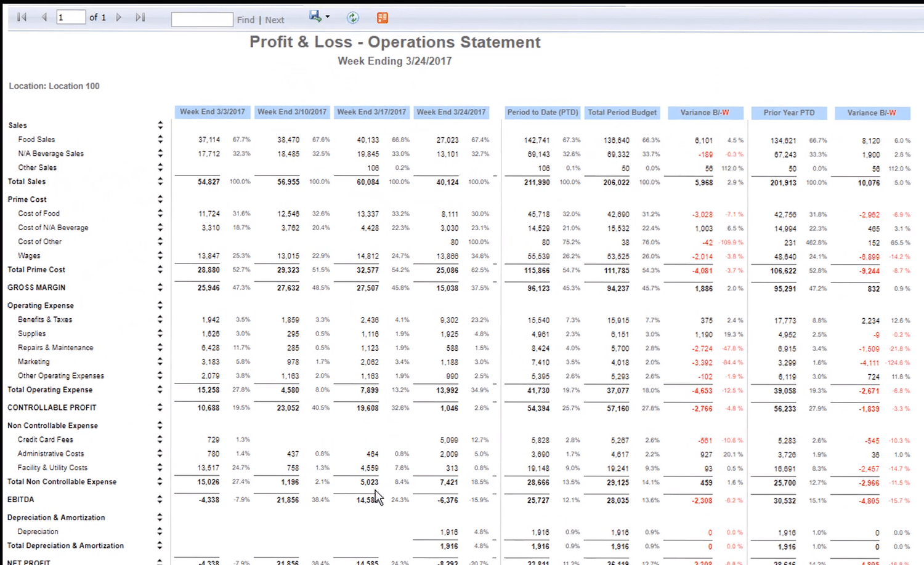Screen dimensions: 924x565
Task: Select the previous page arrow
Action: 43,17
